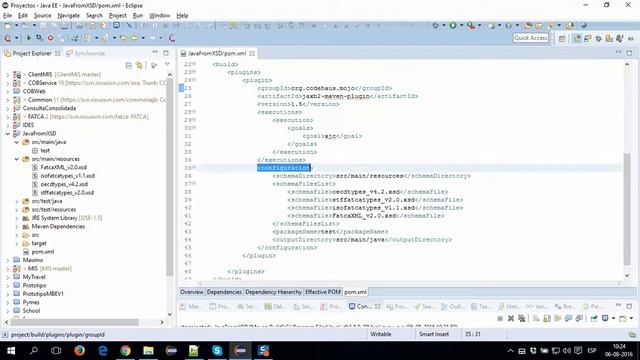Minimize the Project Explorer panel
Viewport: 640px width, 360px height.
point(155,53)
